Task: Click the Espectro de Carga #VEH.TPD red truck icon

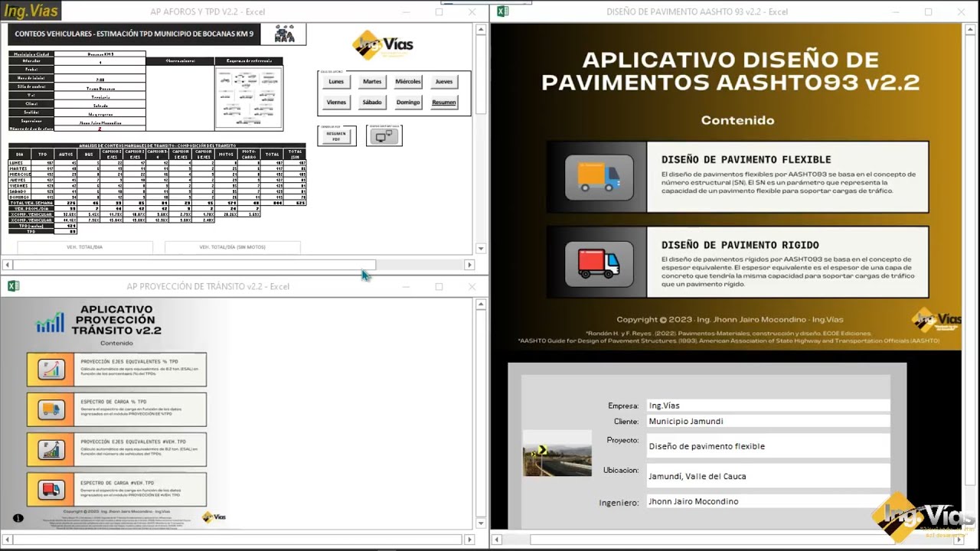Action: (x=51, y=489)
